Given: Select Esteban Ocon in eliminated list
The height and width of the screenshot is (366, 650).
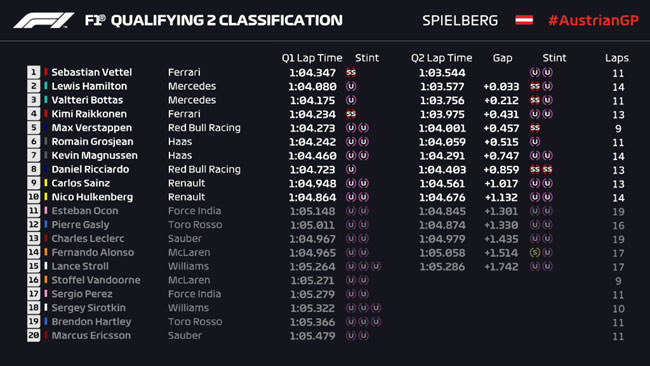Looking at the screenshot, I should point(85,211).
